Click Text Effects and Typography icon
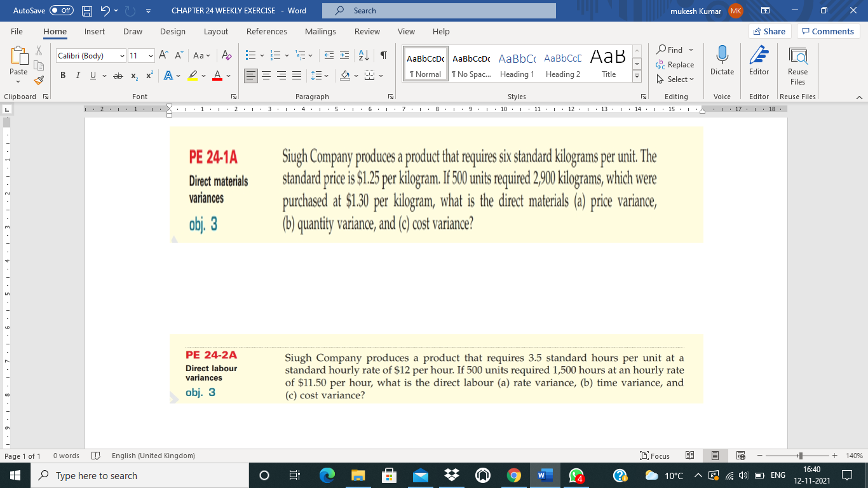868x488 pixels. [168, 76]
